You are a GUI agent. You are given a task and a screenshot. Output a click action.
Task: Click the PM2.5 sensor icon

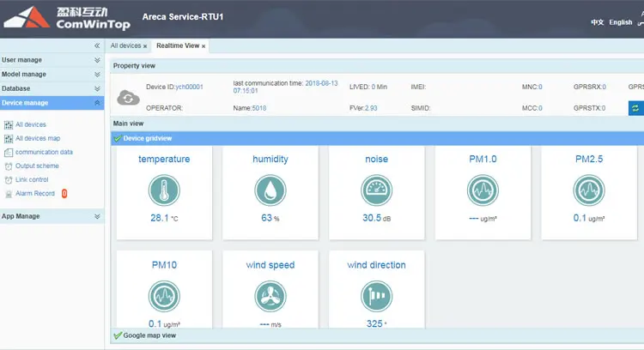coord(589,190)
